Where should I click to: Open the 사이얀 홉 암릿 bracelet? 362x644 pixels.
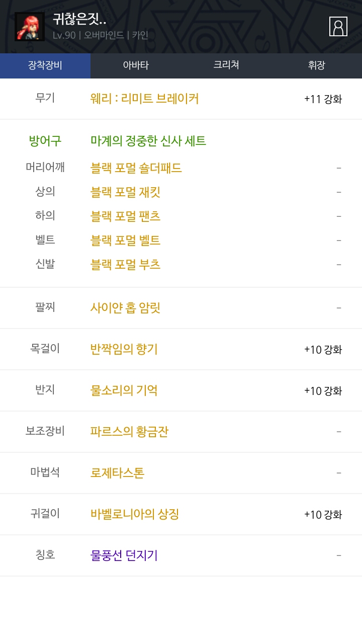tap(126, 308)
